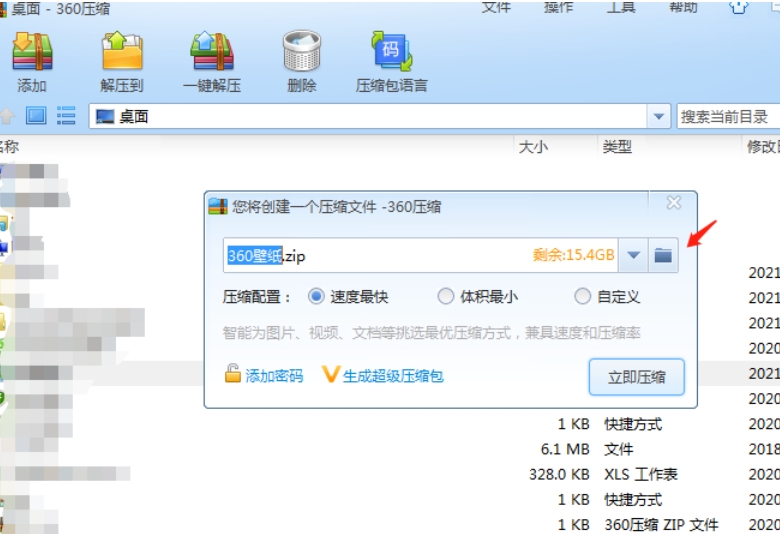
Task: Close the compression dialog
Action: click(674, 203)
